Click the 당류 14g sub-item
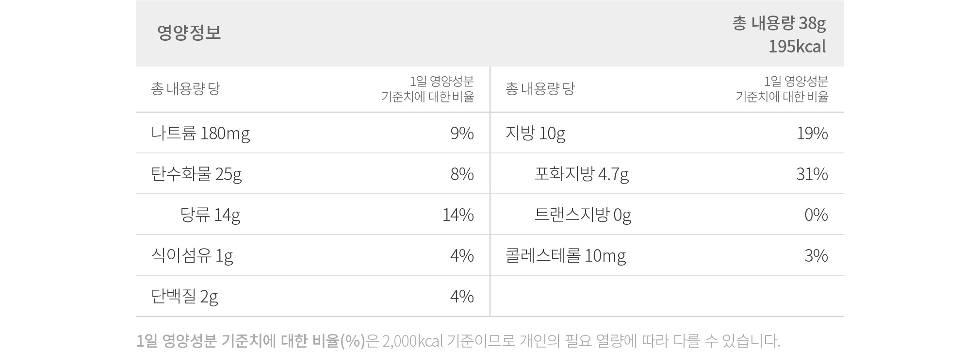The width and height of the screenshot is (980, 352). 210,215
